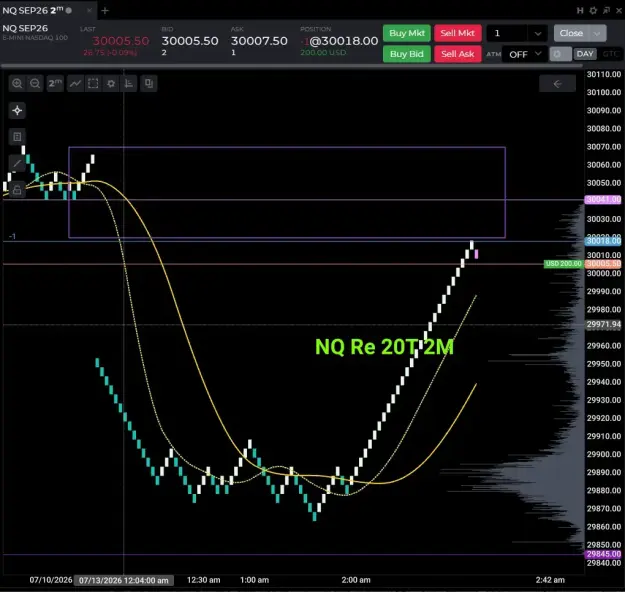This screenshot has width=625, height=592.
Task: Click the Close position button
Action: (571, 33)
